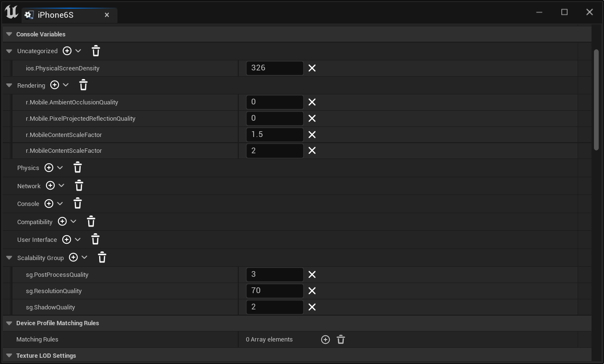The height and width of the screenshot is (364, 604).
Task: Open the Console group dropdown arrow
Action: [60, 204]
